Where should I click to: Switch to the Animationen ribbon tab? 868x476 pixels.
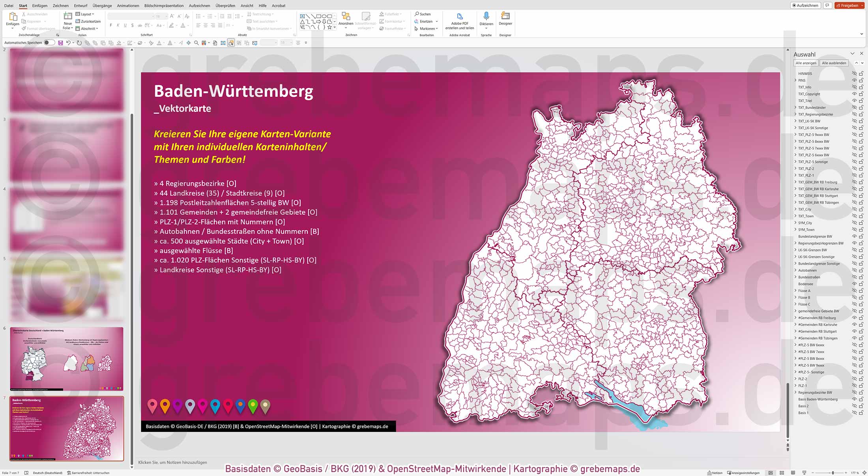[127, 6]
